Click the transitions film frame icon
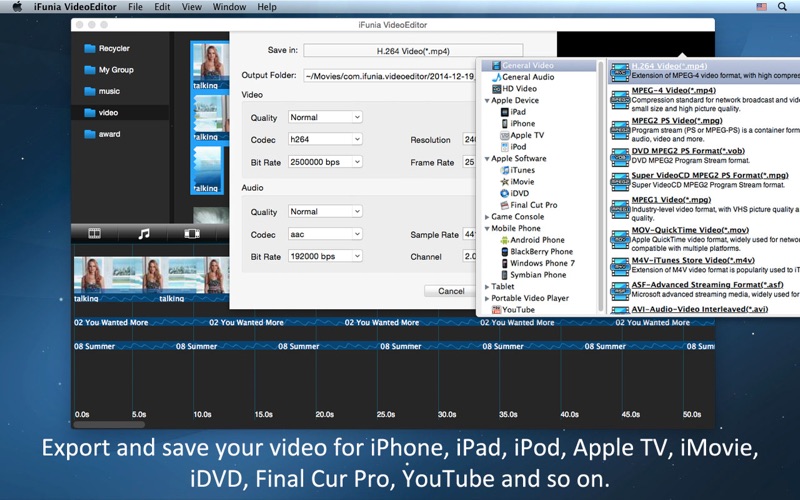 192,234
